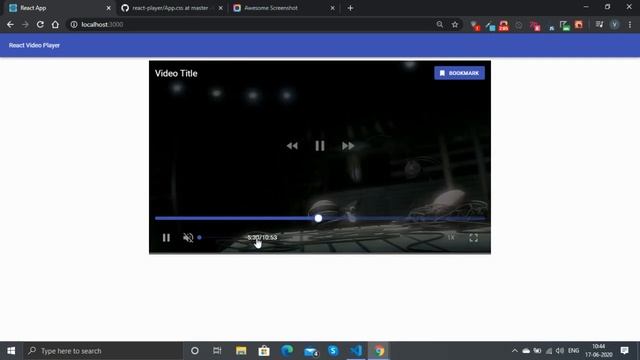The image size is (640, 360).
Task: Go to the browser home page
Action: 55,24
